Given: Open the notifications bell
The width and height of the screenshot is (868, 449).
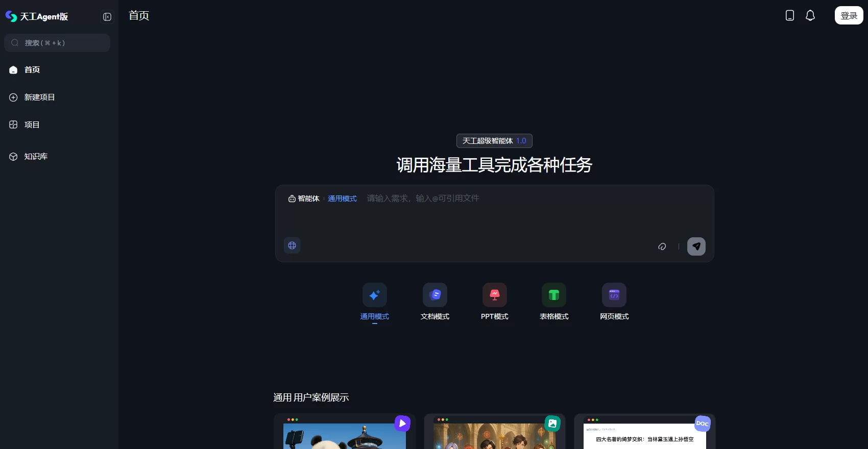Looking at the screenshot, I should pos(810,16).
